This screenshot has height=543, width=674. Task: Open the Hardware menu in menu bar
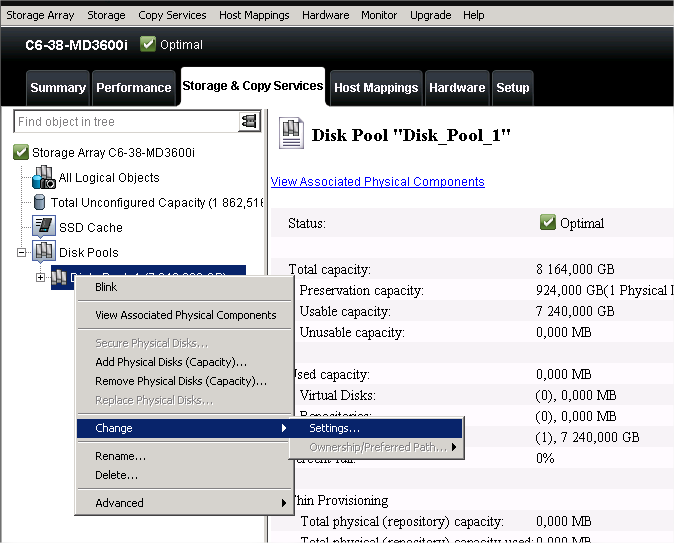tap(325, 15)
